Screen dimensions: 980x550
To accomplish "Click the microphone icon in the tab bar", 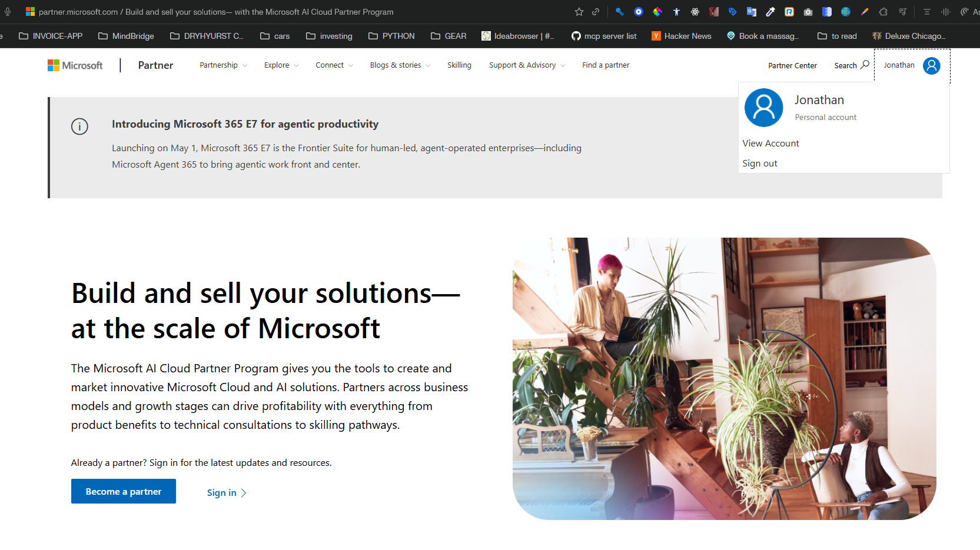I will 8,12.
